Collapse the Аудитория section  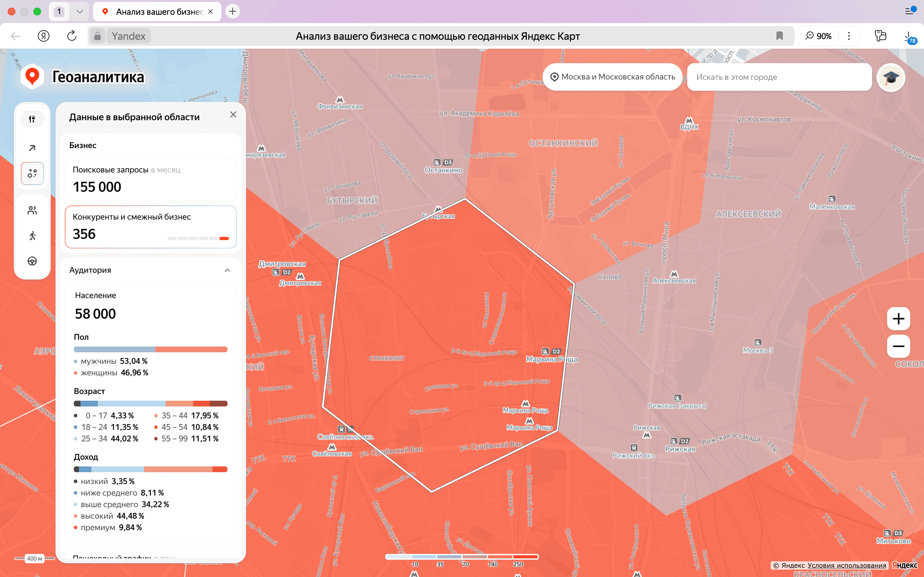[x=227, y=270]
